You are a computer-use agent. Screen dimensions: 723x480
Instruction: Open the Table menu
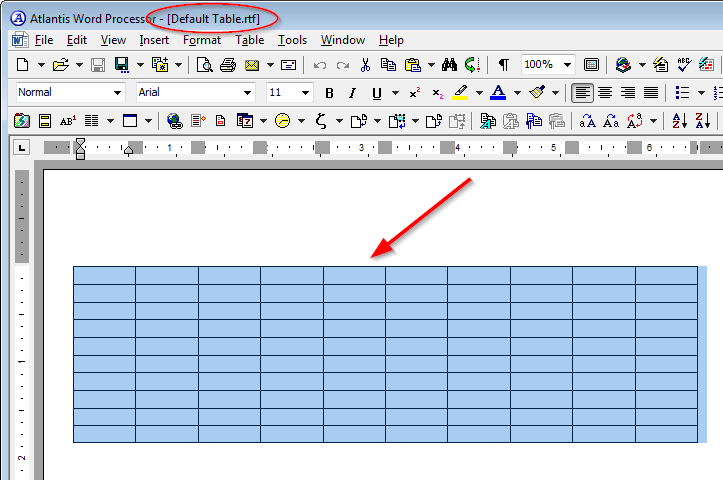(249, 40)
